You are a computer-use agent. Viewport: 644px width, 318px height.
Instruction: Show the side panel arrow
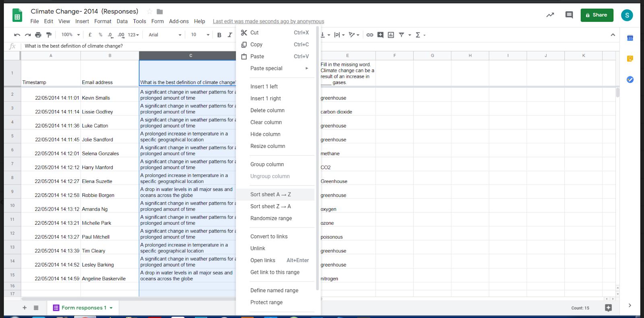(630, 306)
